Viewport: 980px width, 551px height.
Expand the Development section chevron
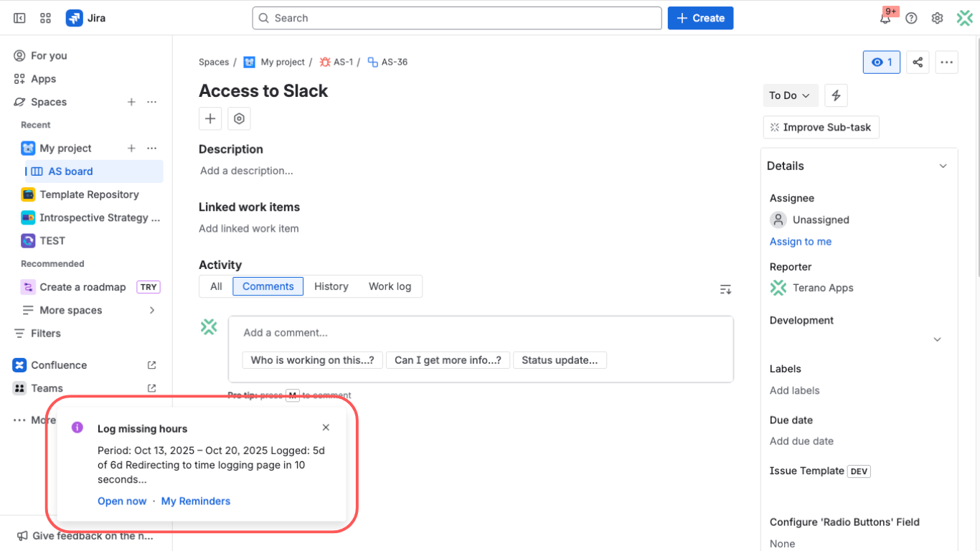coord(937,339)
